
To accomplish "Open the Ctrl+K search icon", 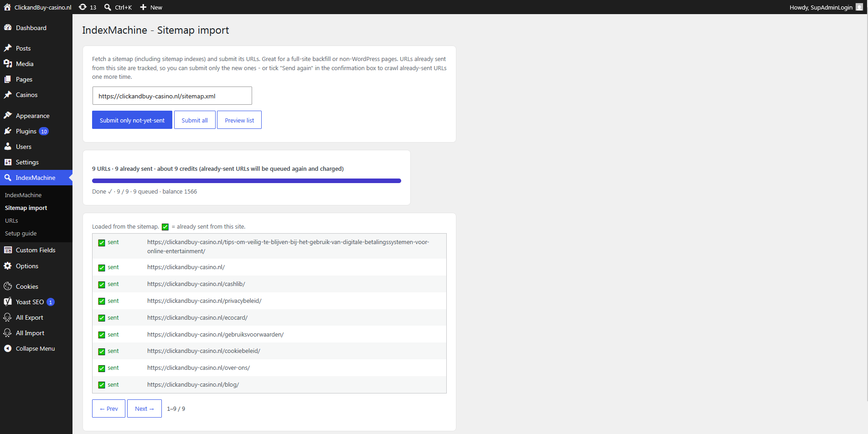I will tap(108, 7).
